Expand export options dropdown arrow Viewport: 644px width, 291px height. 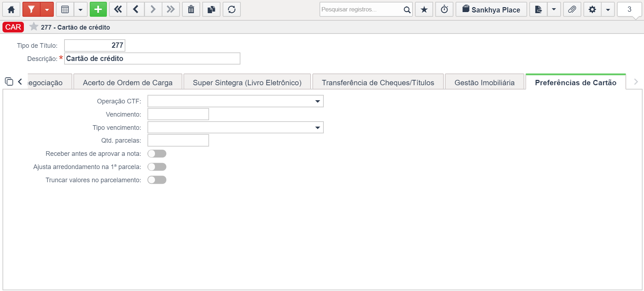[x=554, y=10]
